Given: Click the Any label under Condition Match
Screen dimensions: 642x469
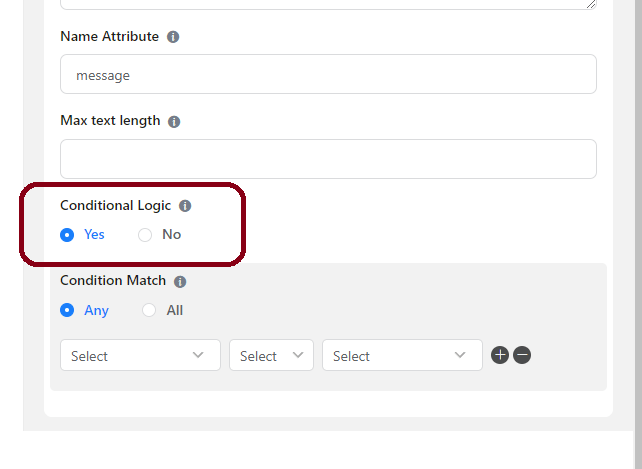Looking at the screenshot, I should coord(97,310).
